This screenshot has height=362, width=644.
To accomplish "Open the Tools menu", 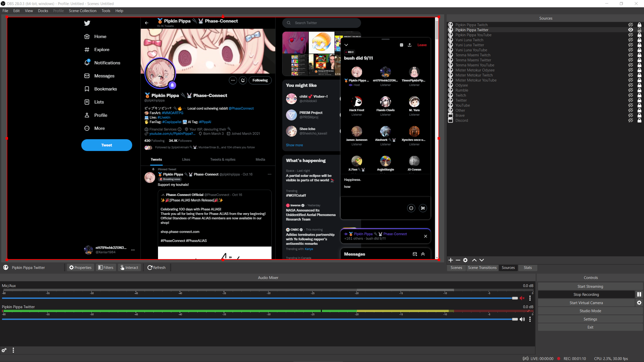I will click(x=106, y=11).
